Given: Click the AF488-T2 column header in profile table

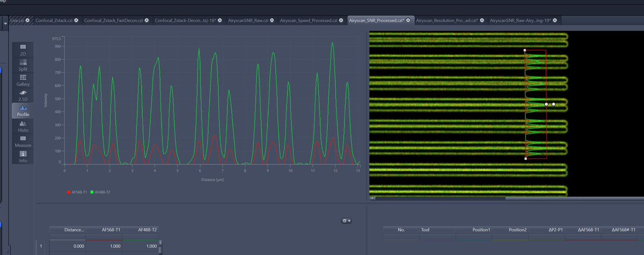Looking at the screenshot, I should (140, 230).
